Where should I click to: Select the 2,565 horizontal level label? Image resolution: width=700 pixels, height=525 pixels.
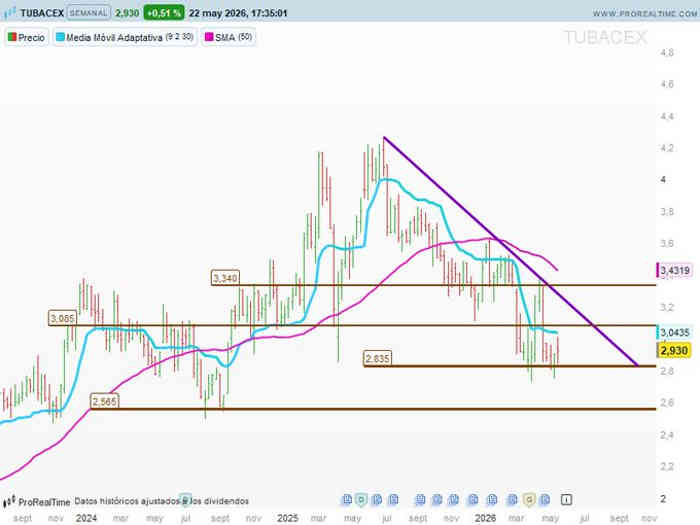104,401
